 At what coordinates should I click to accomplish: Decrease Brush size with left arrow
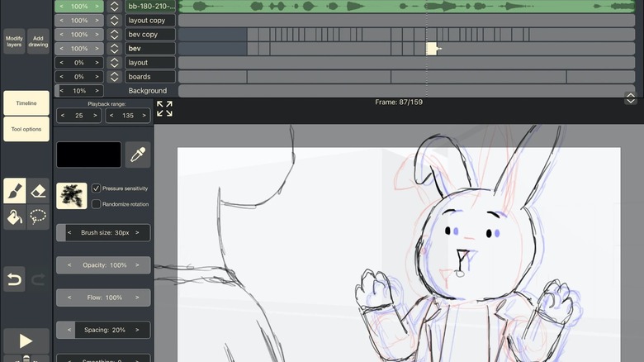tap(69, 232)
